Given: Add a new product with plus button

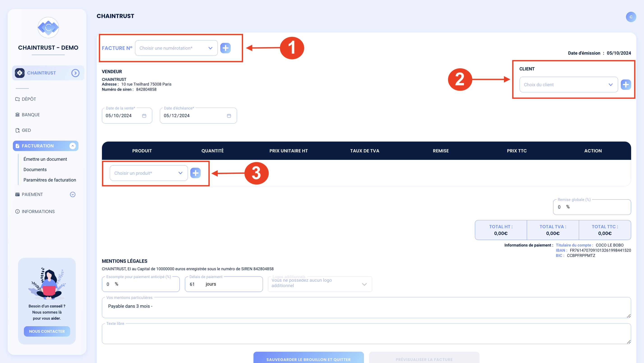Looking at the screenshot, I should [195, 173].
